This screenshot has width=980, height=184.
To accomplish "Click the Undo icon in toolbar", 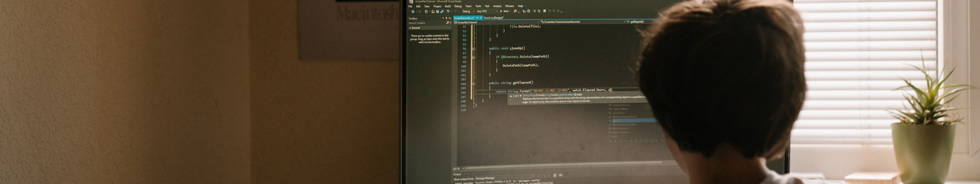I will coord(448,11).
